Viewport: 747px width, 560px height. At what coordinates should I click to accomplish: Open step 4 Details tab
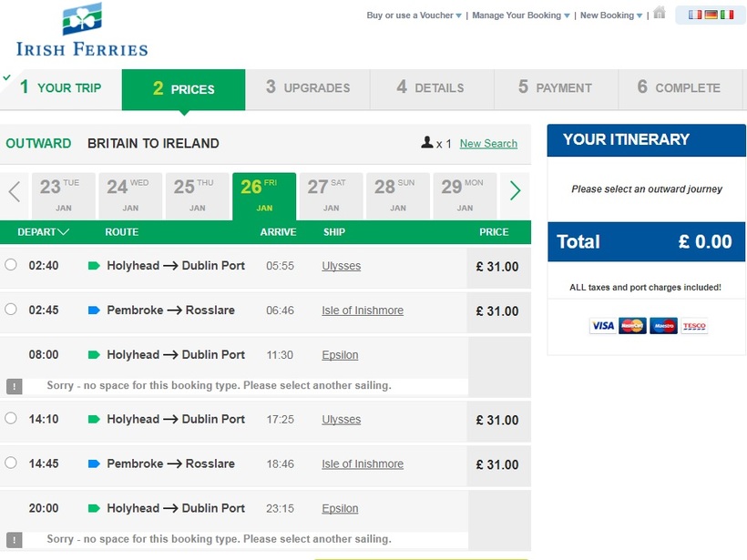(x=432, y=88)
